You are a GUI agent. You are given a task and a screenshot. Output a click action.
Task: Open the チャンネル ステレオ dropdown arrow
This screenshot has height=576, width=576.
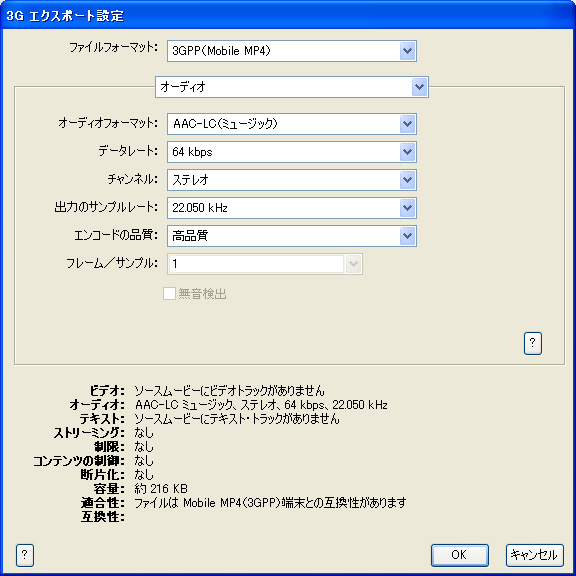pos(407,180)
